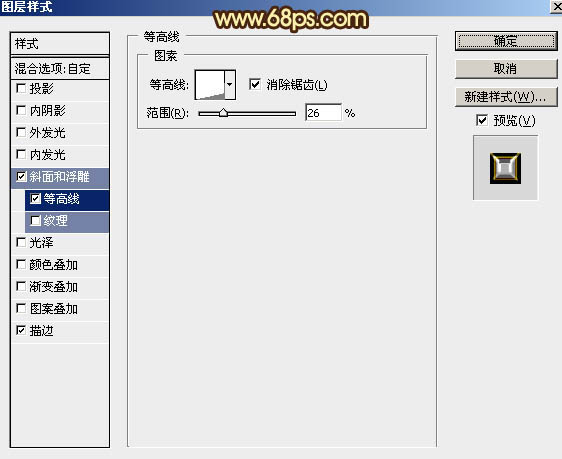Open the 混合选项 blending options entry

click(x=60, y=68)
